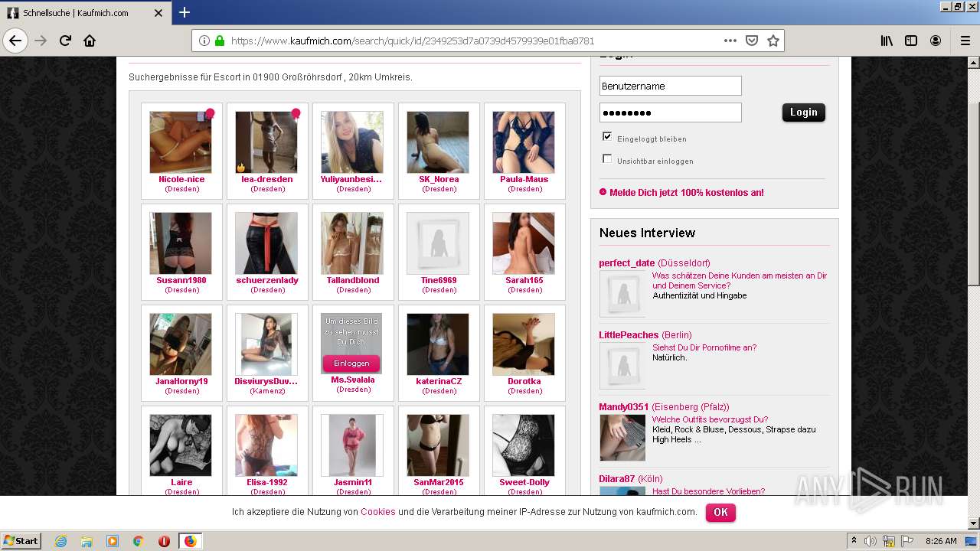980x551 pixels.
Task: Close the Schnellsuche Kaufmich.com tab
Action: (158, 13)
